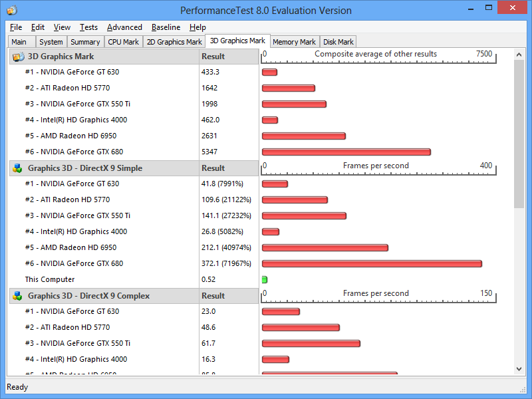Click the result 41.8 (7991%)

[x=222, y=184]
